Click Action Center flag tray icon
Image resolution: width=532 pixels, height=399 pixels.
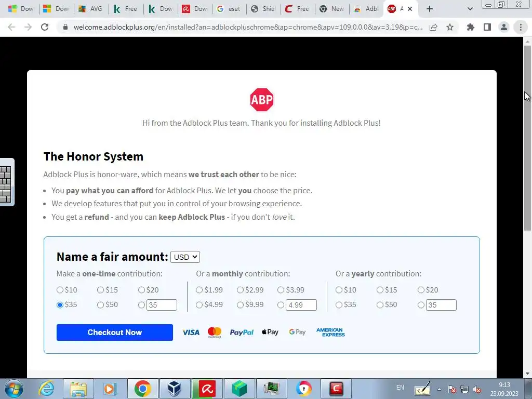tap(451, 389)
